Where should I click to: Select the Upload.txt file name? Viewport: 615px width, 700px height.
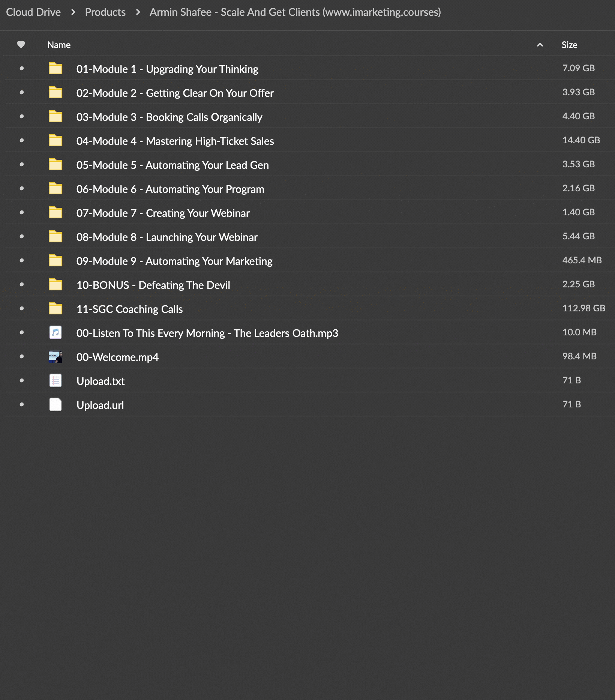pyautogui.click(x=100, y=381)
